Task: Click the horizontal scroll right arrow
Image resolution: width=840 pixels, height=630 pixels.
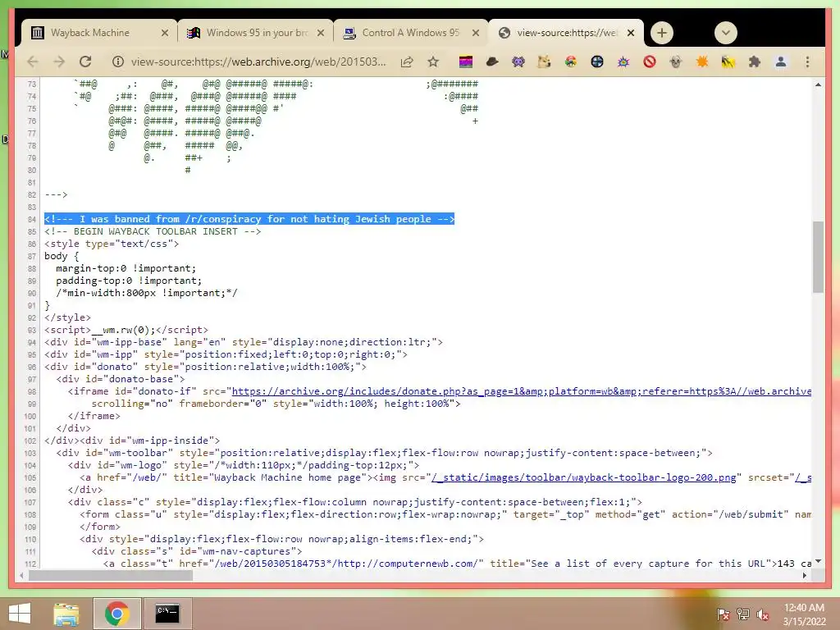Action: point(805,575)
